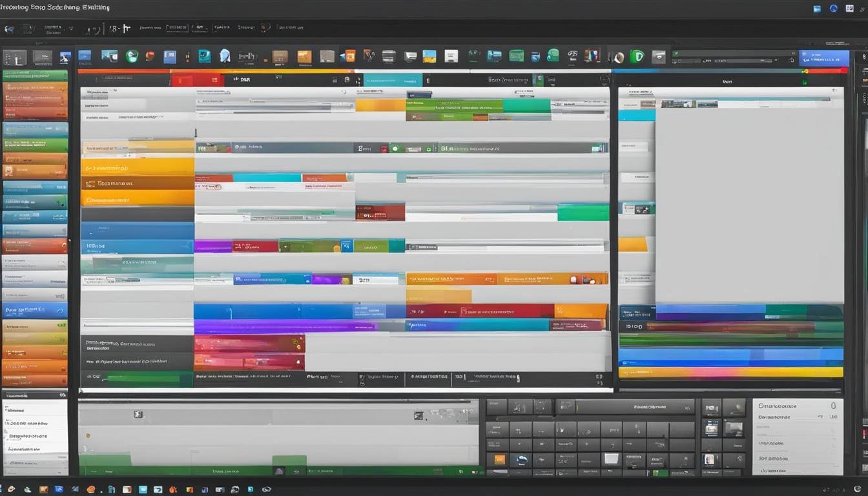Click the green circular D icon
This screenshot has width=868, height=496.
pos(637,57)
